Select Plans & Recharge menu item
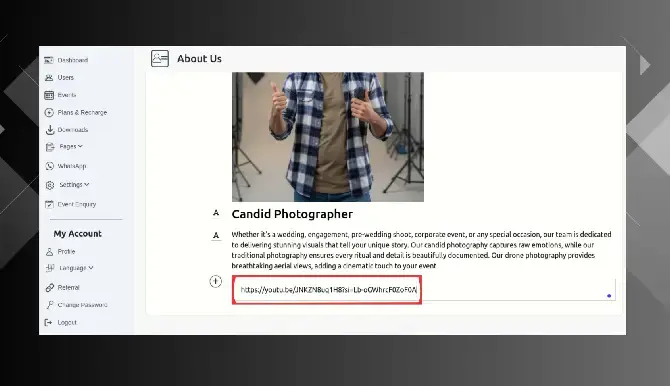 tap(82, 112)
